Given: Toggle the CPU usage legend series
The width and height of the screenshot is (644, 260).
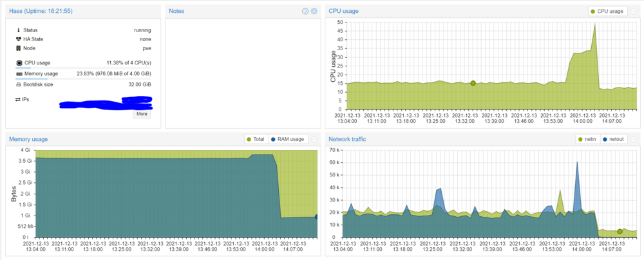Looking at the screenshot, I should pyautogui.click(x=607, y=11).
